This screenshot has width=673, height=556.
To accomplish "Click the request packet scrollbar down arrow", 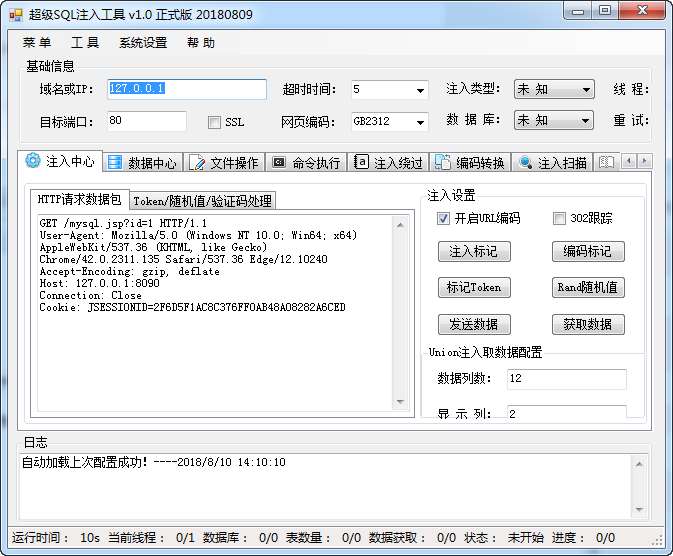I will click(401, 402).
